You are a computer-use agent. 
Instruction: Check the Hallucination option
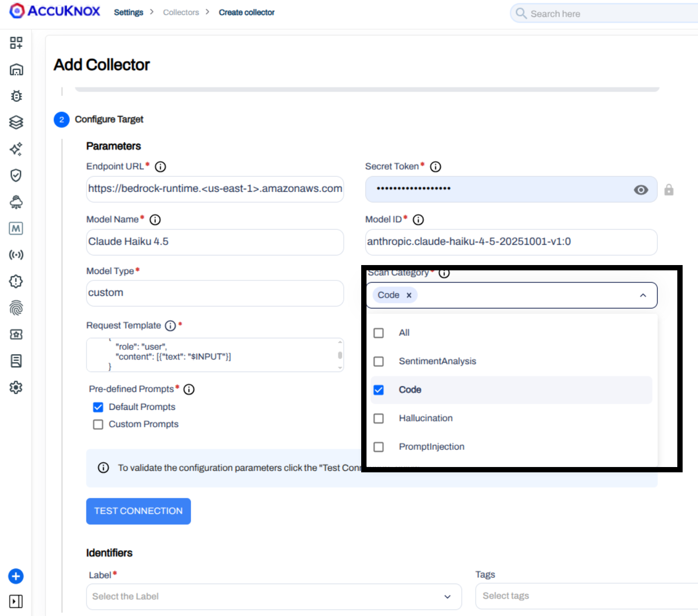[x=379, y=419]
